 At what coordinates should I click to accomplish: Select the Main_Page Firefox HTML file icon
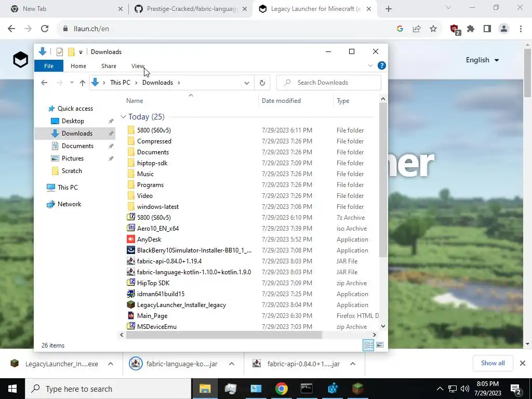pos(130,315)
